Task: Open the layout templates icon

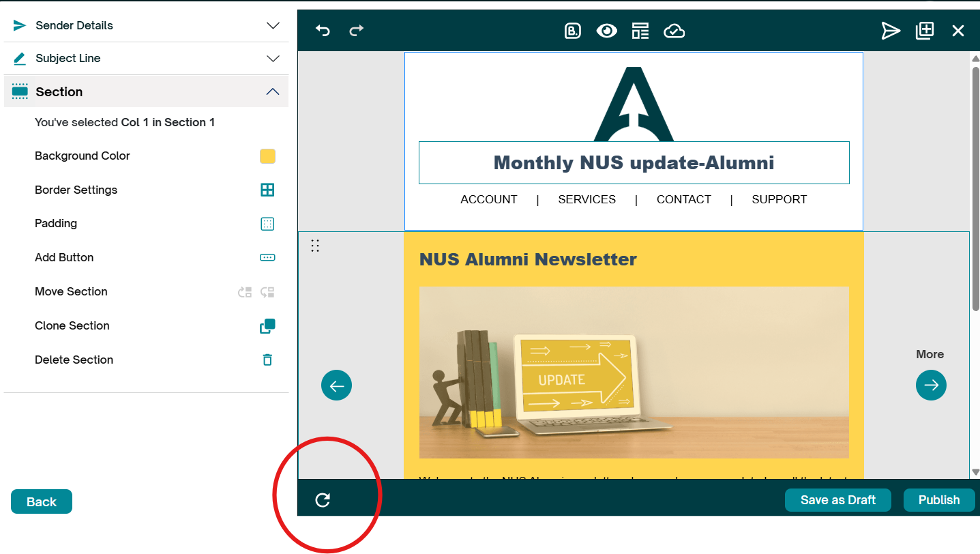Action: click(640, 31)
